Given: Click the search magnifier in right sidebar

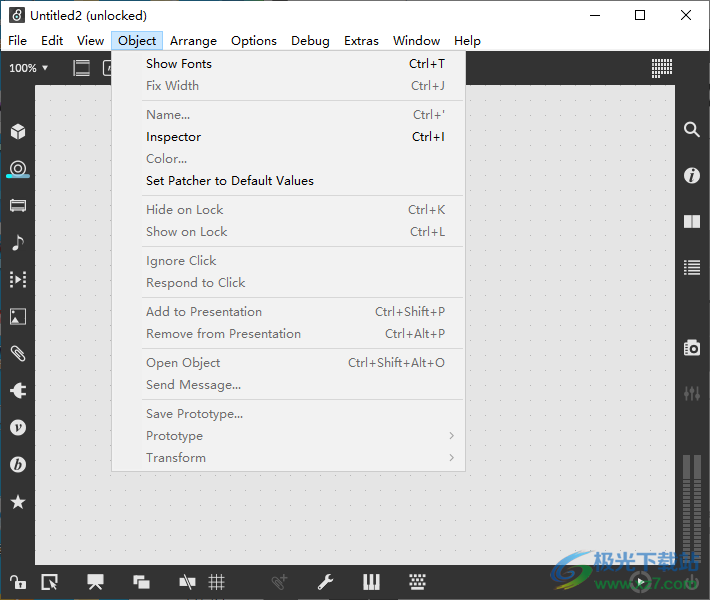Looking at the screenshot, I should pos(691,130).
